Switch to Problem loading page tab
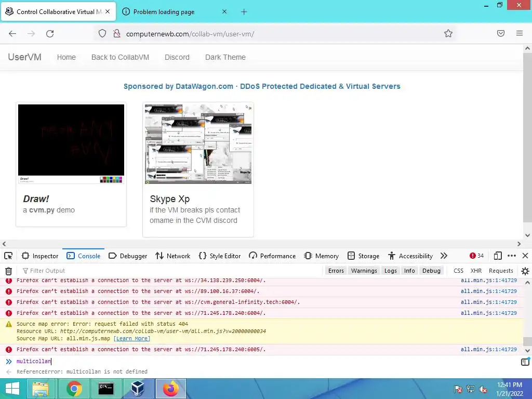Viewport: 532px width, 399px height. (164, 12)
